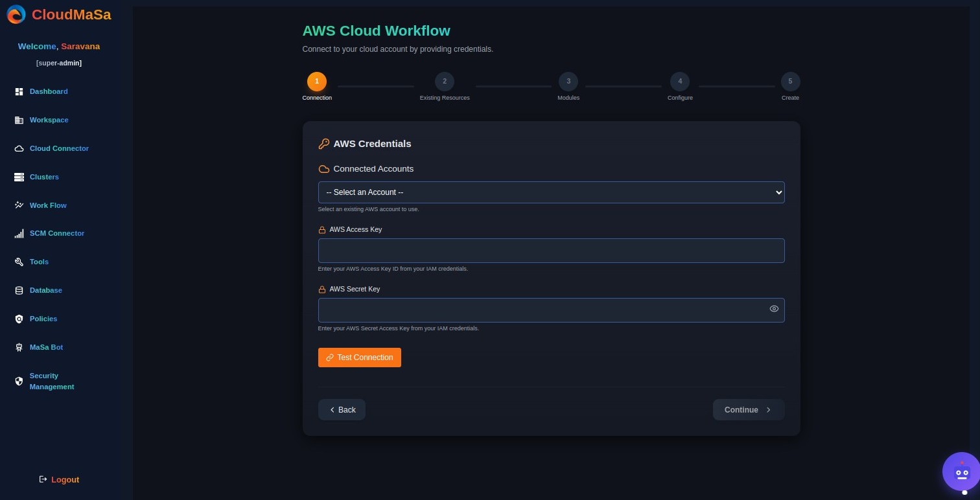Image resolution: width=980 pixels, height=500 pixels.
Task: Go to step 2 Existing Resources
Action: 445,82
